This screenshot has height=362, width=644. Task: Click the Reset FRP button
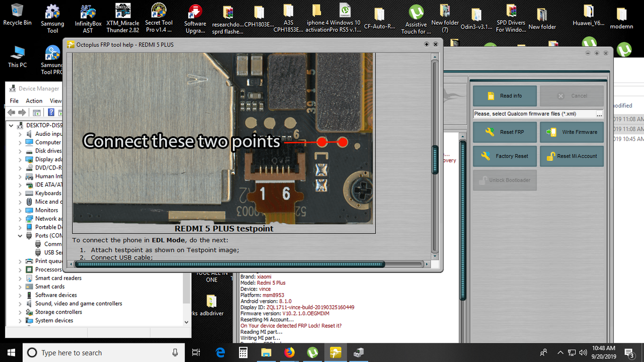point(504,132)
